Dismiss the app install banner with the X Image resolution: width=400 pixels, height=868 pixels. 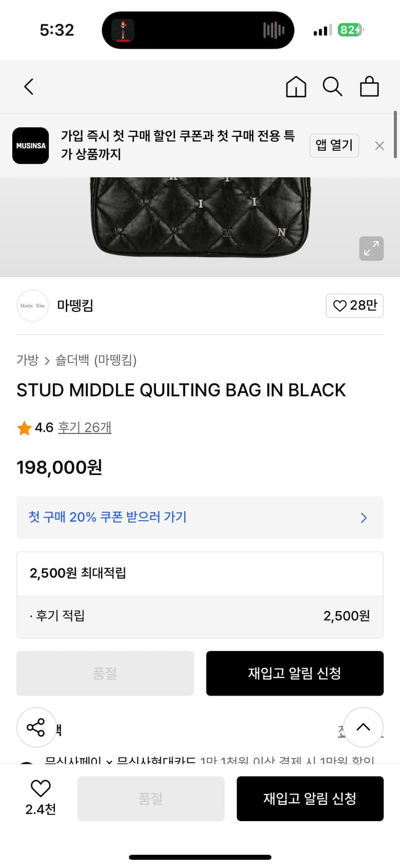click(x=379, y=145)
